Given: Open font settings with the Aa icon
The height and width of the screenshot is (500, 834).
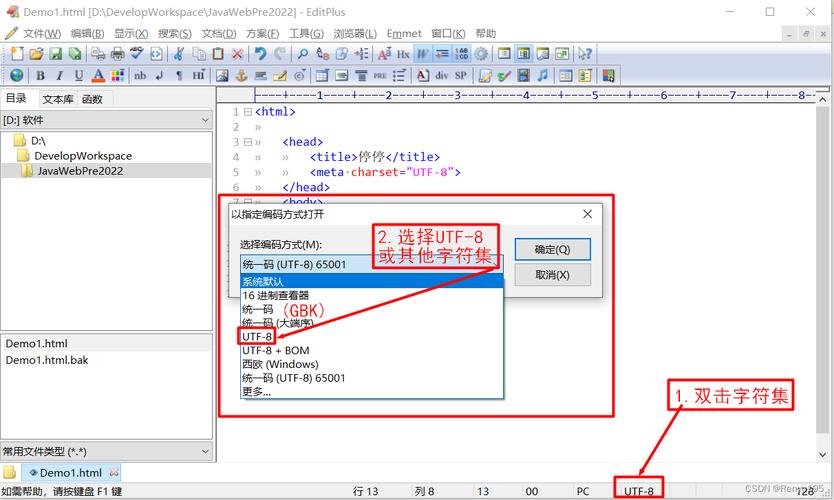Looking at the screenshot, I should click(x=384, y=53).
